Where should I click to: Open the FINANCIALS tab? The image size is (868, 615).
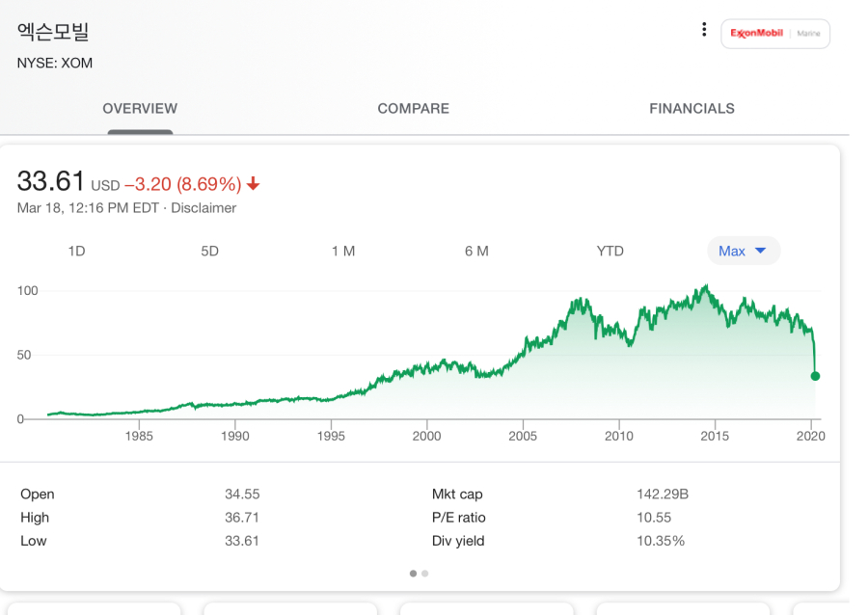tap(692, 108)
